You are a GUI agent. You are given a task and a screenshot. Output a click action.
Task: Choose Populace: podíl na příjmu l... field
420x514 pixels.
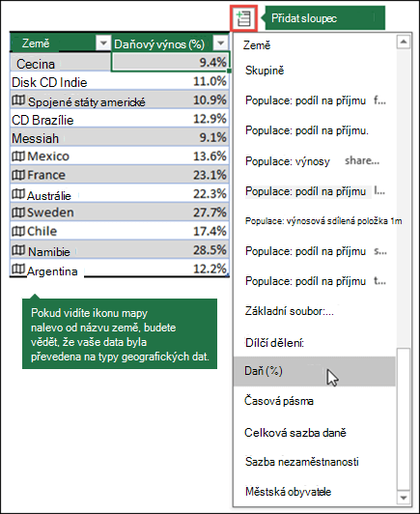pos(315,191)
